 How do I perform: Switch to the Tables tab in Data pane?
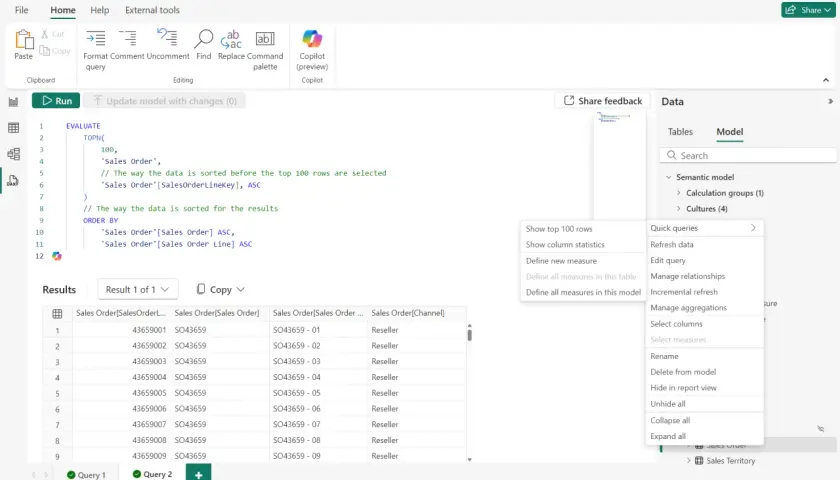680,132
